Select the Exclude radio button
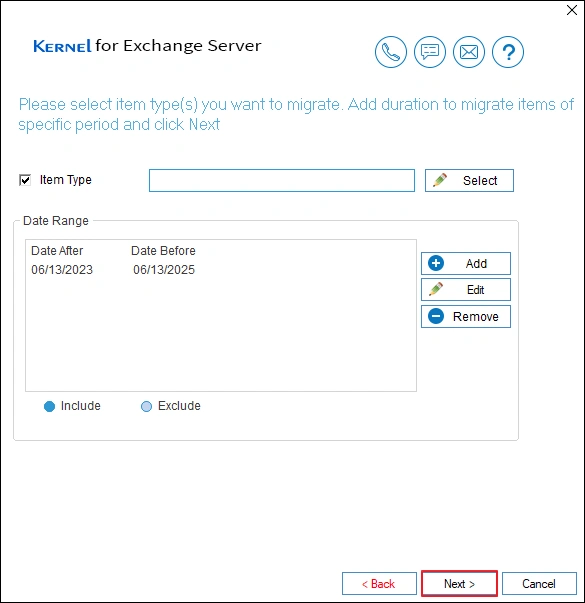 click(146, 406)
